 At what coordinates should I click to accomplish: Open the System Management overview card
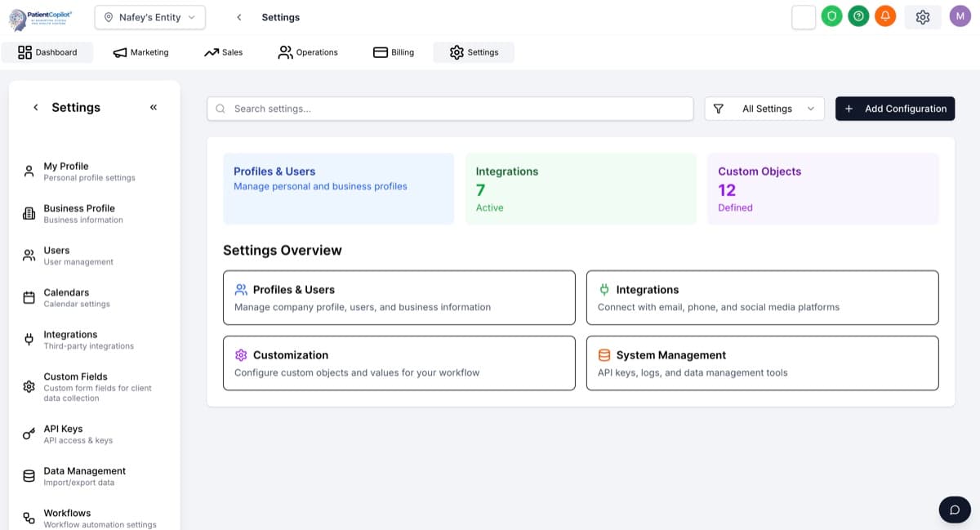click(x=763, y=363)
